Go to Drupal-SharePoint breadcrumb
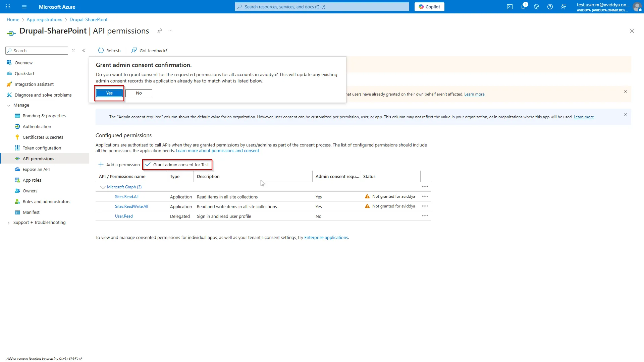This screenshot has height=362, width=644. (89, 19)
